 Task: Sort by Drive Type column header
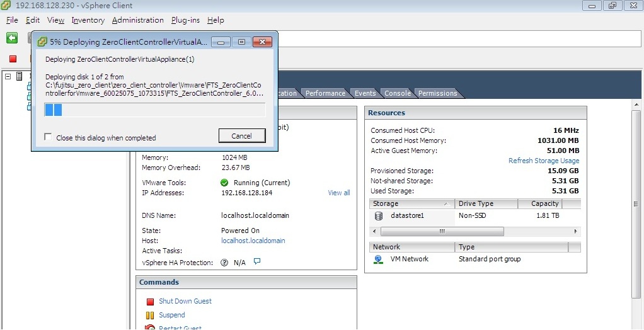(x=486, y=203)
